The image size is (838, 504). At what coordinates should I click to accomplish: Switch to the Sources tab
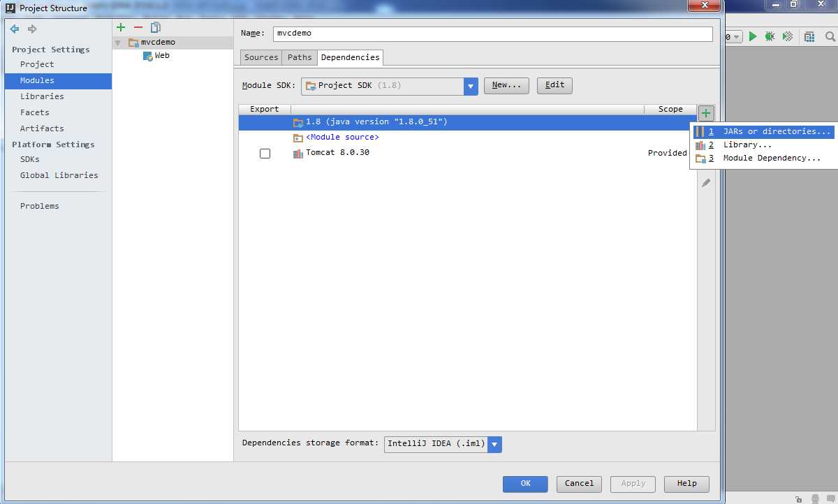[261, 57]
